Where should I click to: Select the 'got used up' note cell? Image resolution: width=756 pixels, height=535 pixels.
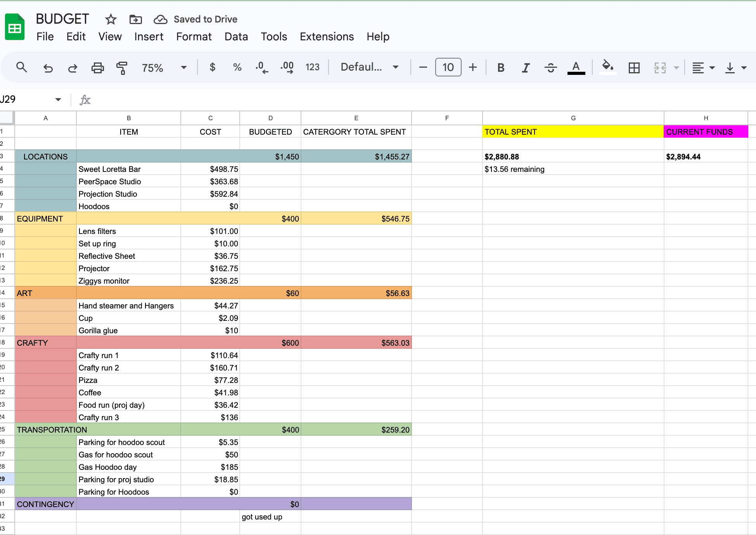[x=270, y=516]
